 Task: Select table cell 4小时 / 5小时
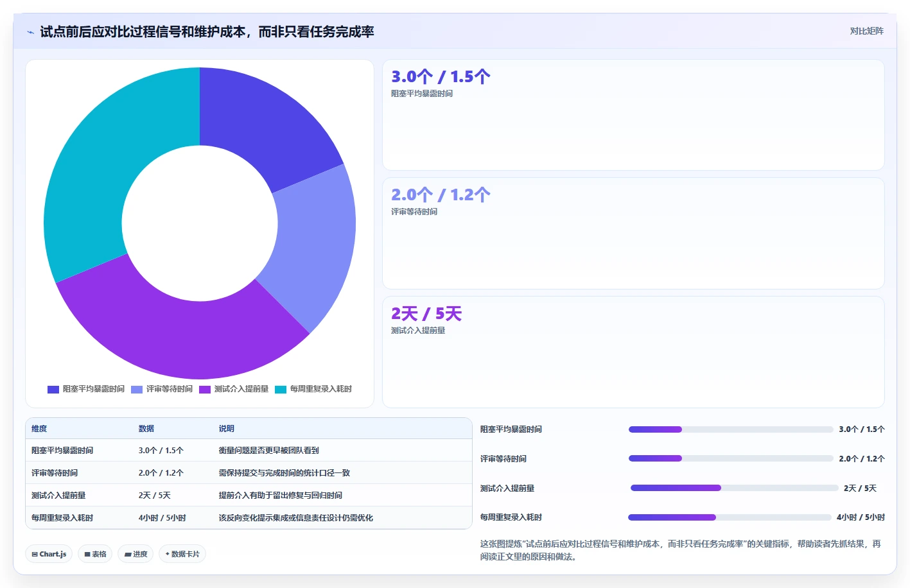pyautogui.click(x=162, y=518)
